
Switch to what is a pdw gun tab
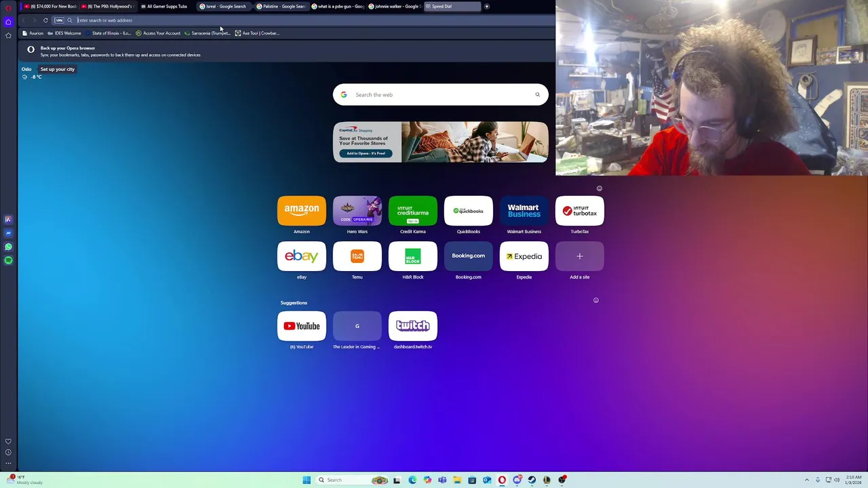point(337,6)
